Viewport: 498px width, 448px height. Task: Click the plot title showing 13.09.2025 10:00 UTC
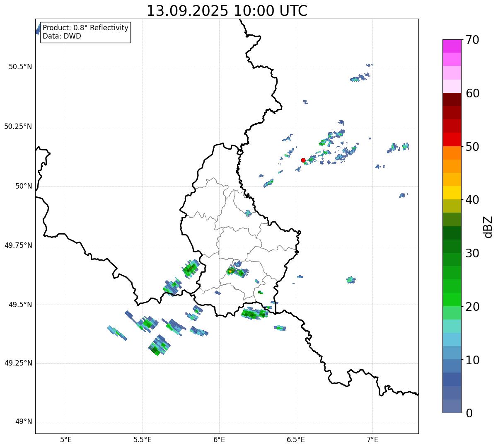[227, 11]
